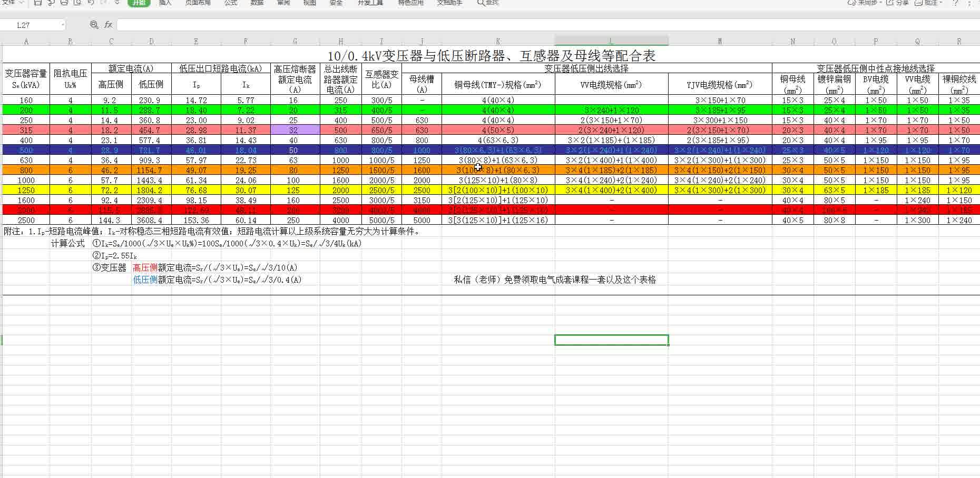Click the blue 低压侧 rated current formula

217,280
